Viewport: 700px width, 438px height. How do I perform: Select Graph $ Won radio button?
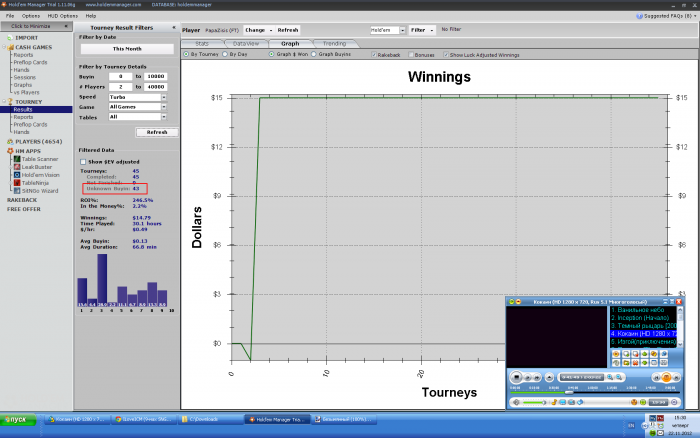click(x=271, y=54)
